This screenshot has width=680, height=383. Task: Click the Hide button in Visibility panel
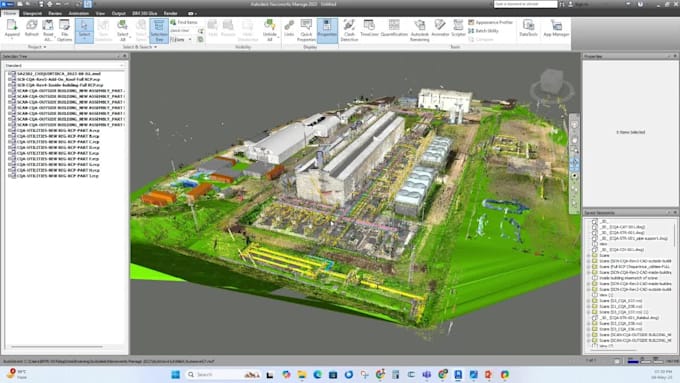(x=212, y=28)
